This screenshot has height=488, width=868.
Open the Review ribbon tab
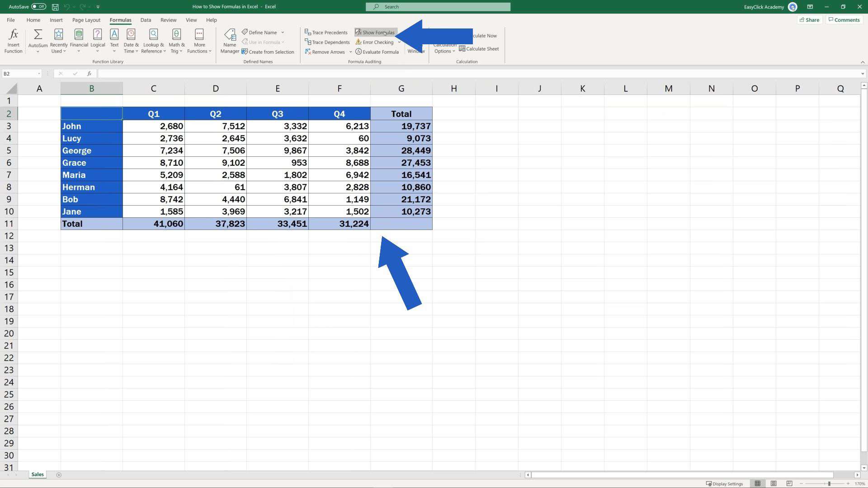pyautogui.click(x=168, y=20)
